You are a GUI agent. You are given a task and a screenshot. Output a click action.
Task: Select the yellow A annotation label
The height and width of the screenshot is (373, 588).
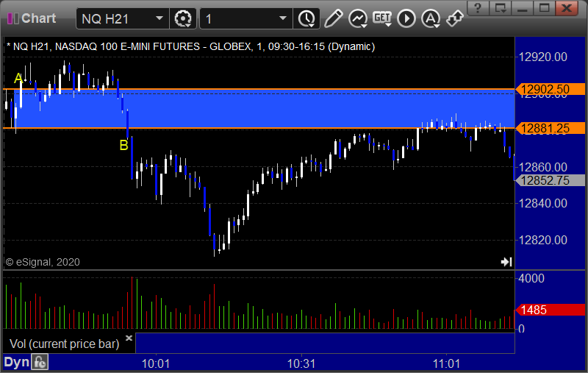[18, 78]
